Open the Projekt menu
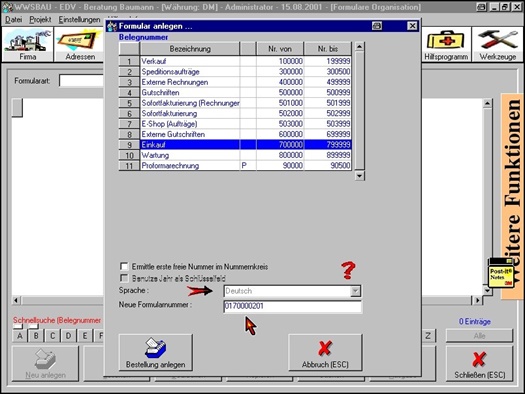Screen dimensions: 525x394 (x=41, y=20)
